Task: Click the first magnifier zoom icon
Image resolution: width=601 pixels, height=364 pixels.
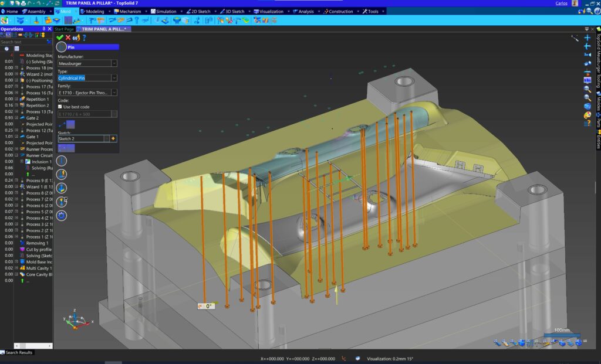Action: coord(587,89)
